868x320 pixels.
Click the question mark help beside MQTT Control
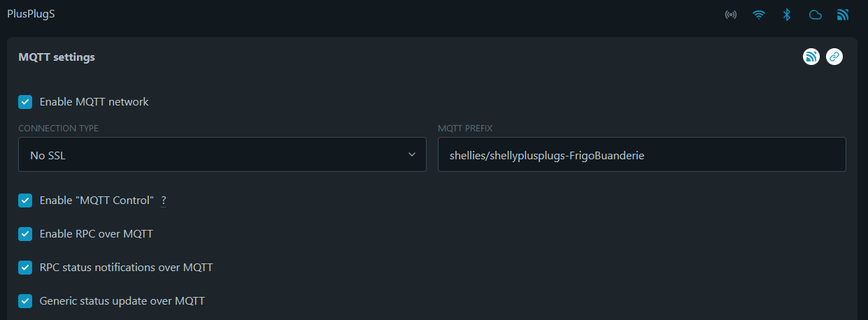coord(164,201)
